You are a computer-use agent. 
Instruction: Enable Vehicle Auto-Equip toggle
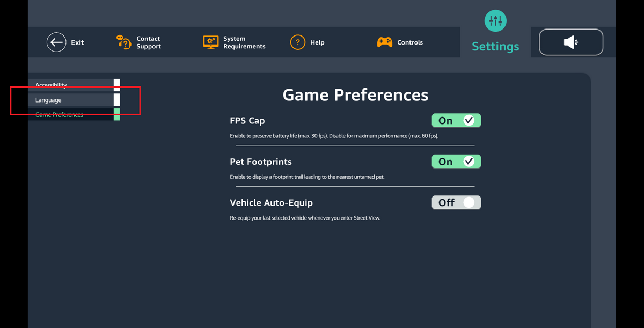tap(456, 202)
